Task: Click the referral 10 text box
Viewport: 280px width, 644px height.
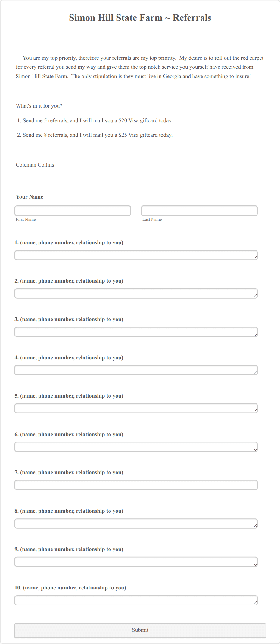Action: pyautogui.click(x=135, y=600)
